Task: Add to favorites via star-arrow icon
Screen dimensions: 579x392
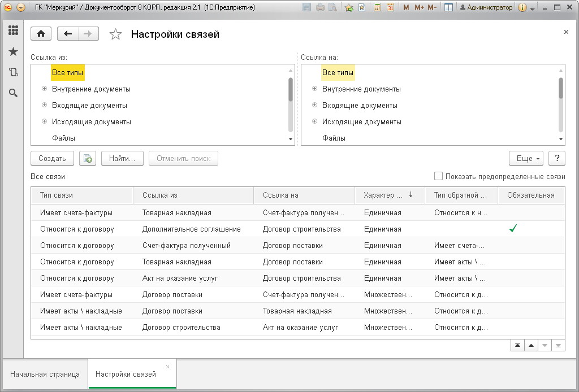Action: [x=349, y=7]
